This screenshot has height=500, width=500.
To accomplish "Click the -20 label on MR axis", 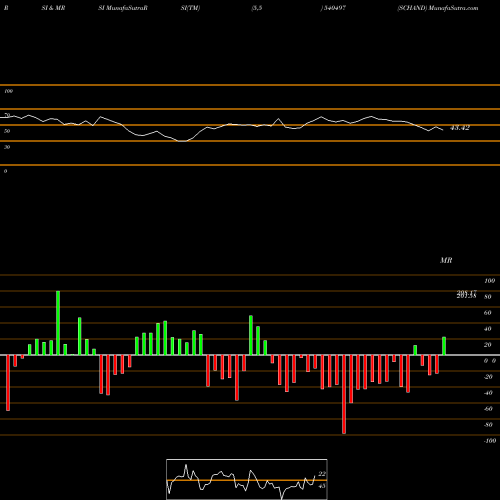I will click(x=488, y=377).
